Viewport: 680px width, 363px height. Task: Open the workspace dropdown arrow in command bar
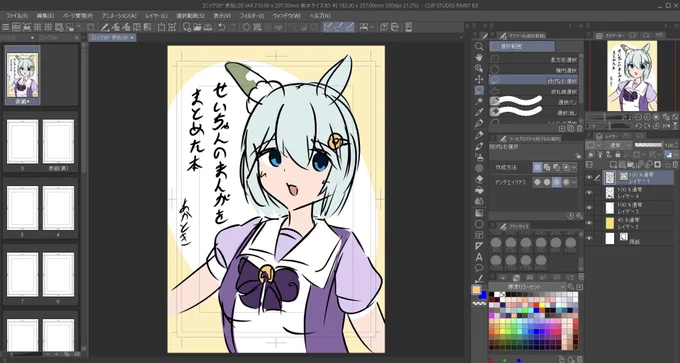click(372, 27)
